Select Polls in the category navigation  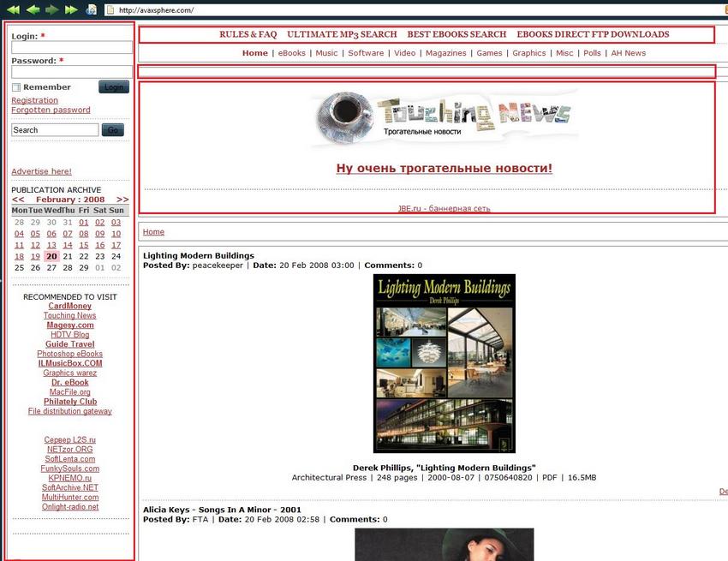click(592, 53)
